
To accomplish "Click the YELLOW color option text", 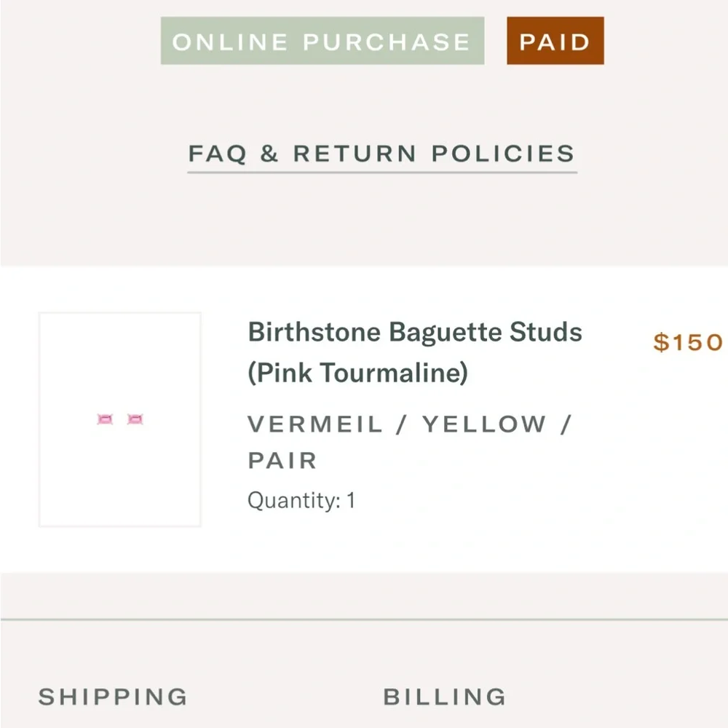I will tap(484, 424).
